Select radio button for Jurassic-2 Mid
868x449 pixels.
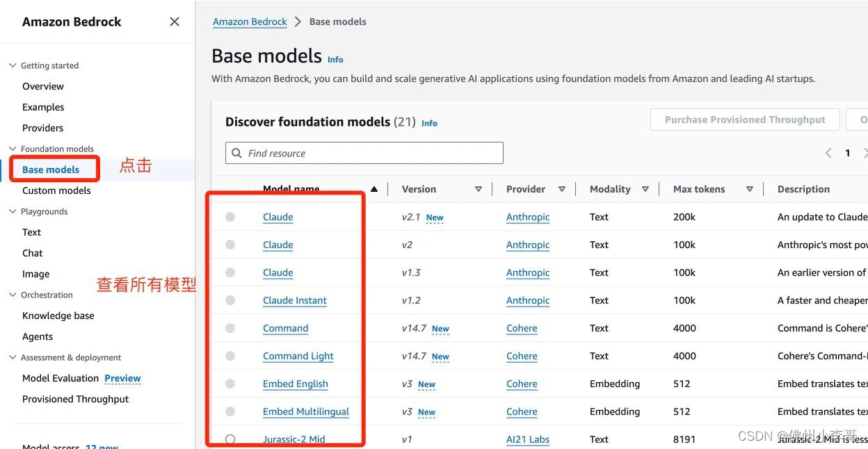point(230,439)
